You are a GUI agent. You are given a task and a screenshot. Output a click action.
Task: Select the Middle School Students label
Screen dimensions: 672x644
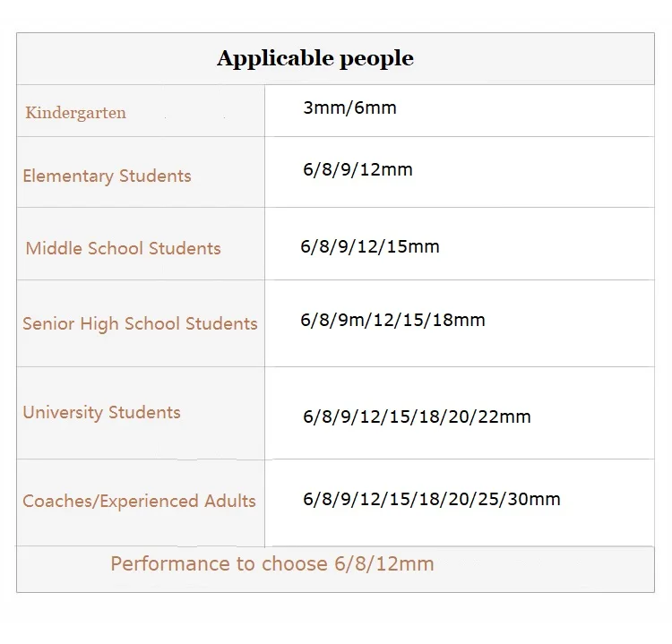pos(123,248)
